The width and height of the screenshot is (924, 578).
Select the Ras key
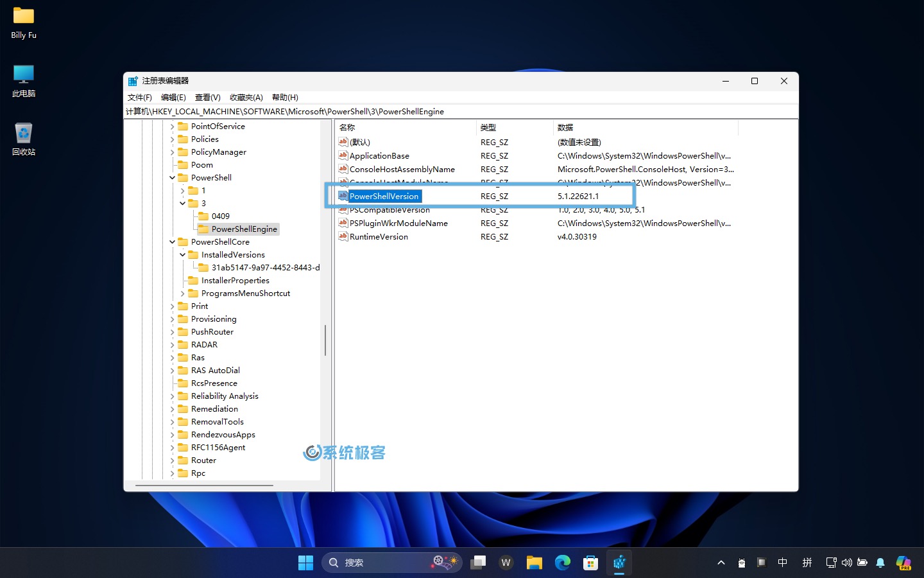[198, 358]
